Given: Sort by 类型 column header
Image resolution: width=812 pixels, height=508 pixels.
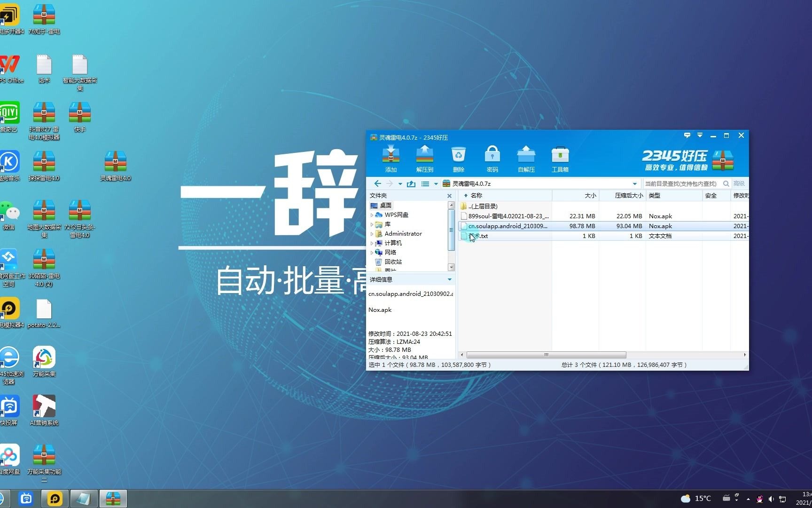Looking at the screenshot, I should 674,196.
